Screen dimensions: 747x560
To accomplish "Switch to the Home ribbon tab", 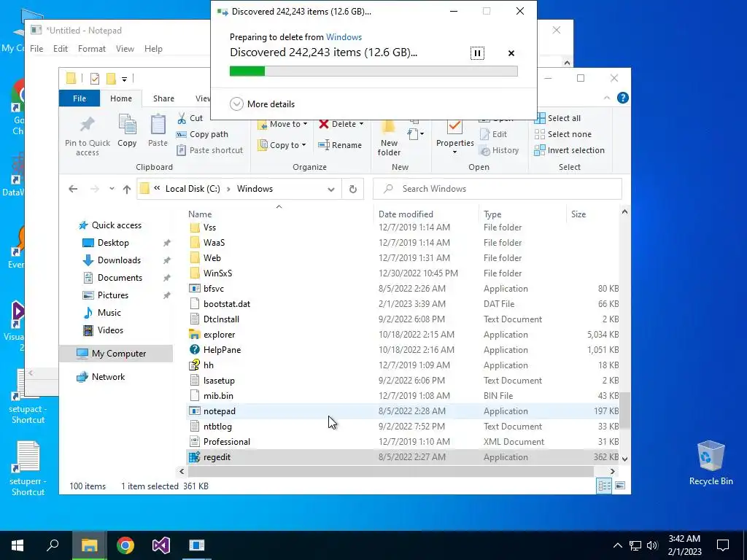I will tap(121, 98).
